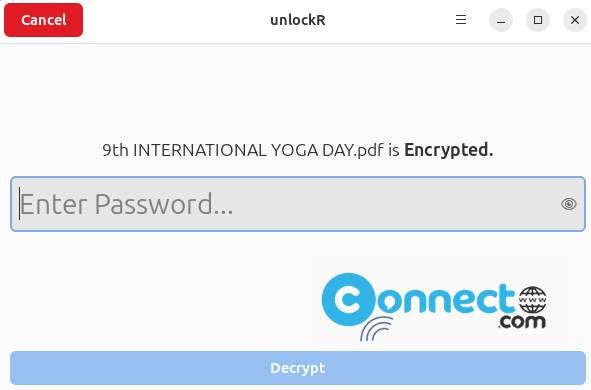The height and width of the screenshot is (390, 591).
Task: Close the unlockR window
Action: pos(575,20)
